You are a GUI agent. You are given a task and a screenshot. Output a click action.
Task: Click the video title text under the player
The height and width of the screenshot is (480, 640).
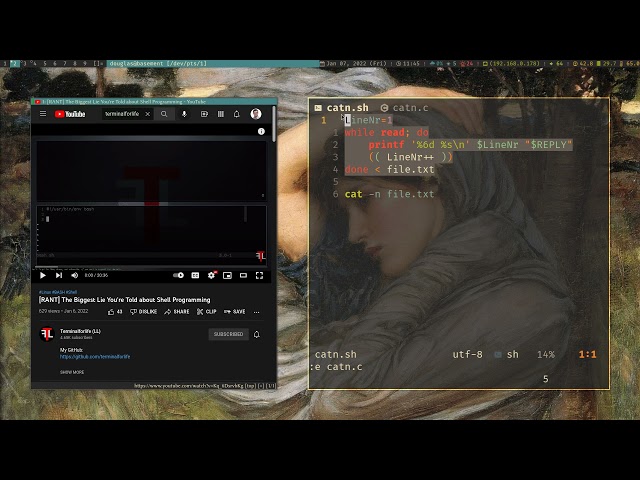(124, 300)
